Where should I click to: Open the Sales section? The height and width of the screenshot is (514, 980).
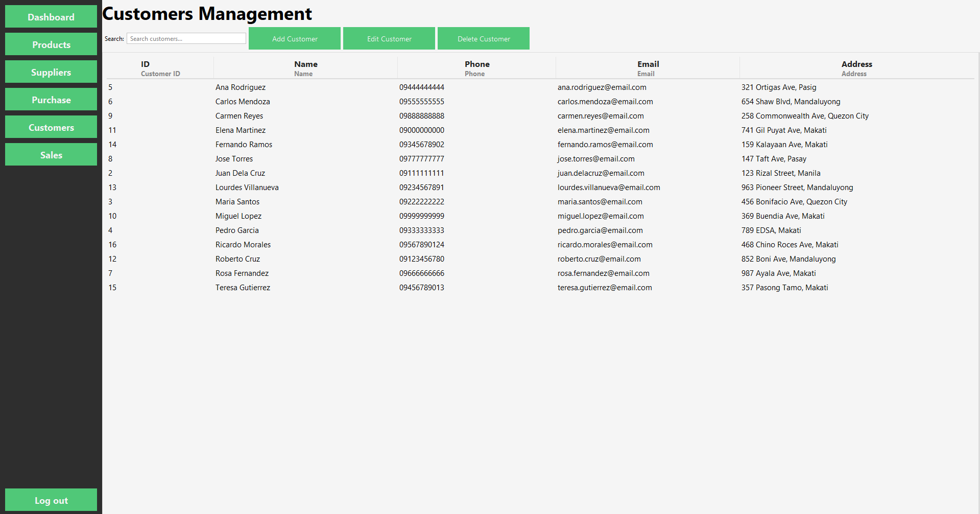tap(51, 154)
